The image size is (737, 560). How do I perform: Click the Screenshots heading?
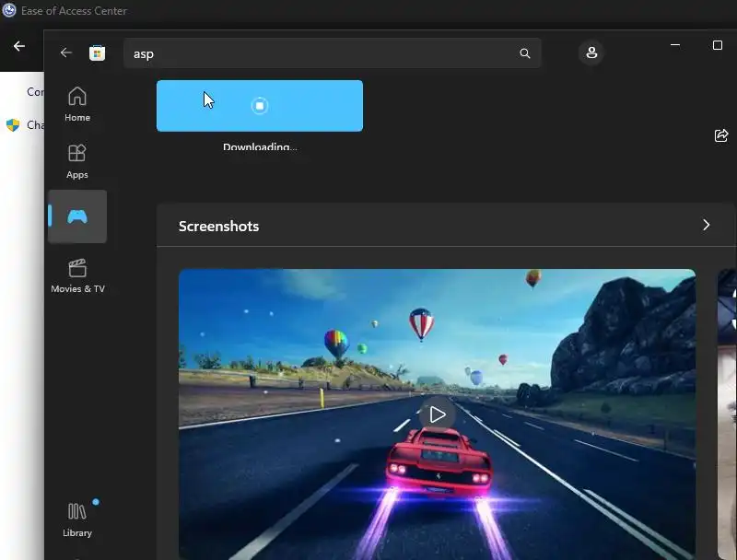coord(218,227)
